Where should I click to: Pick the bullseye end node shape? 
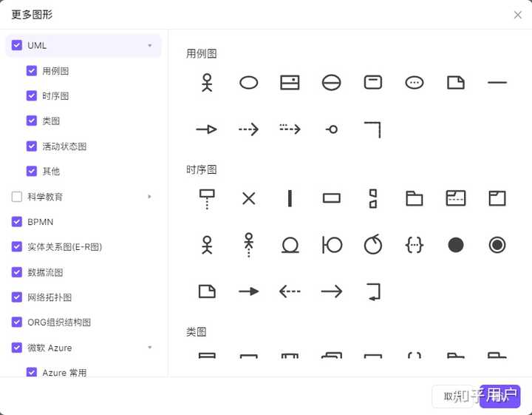497,245
